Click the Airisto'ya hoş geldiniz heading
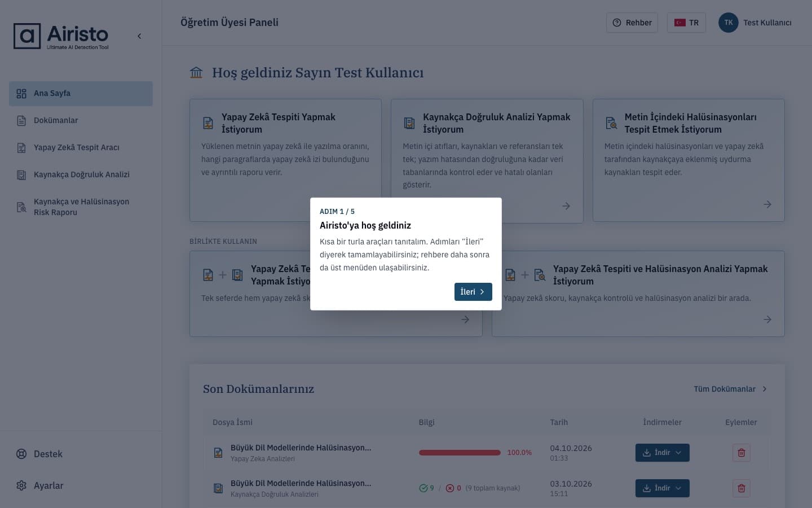The image size is (812, 508). [x=365, y=225]
